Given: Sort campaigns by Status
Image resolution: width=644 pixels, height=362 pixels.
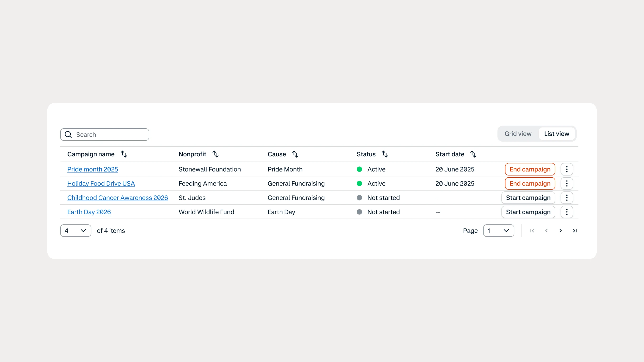Looking at the screenshot, I should (x=385, y=154).
